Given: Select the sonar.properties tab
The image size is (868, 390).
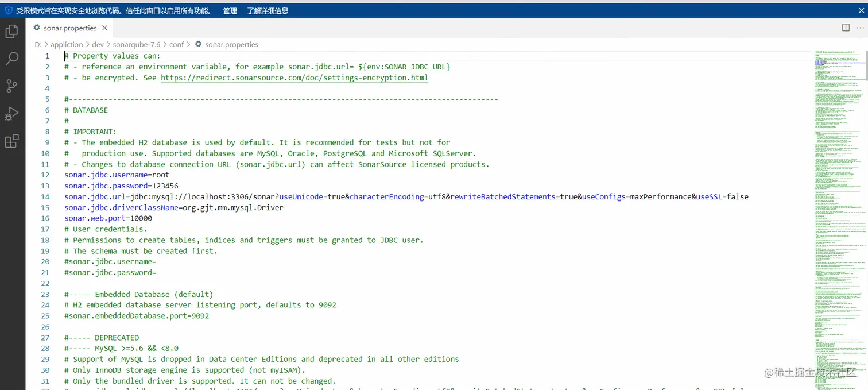Looking at the screenshot, I should point(70,28).
